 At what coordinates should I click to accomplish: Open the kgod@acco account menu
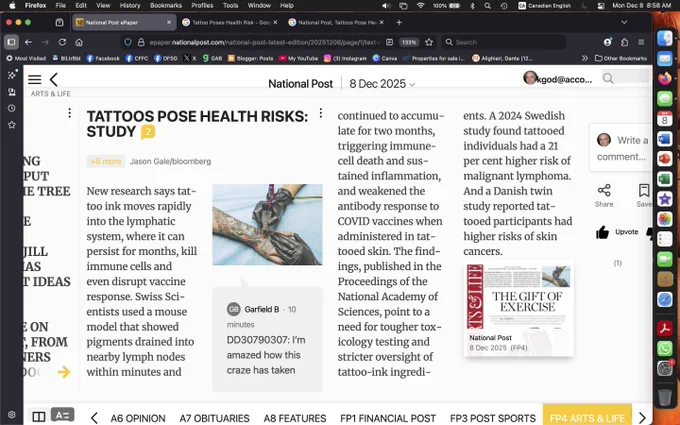(x=558, y=78)
